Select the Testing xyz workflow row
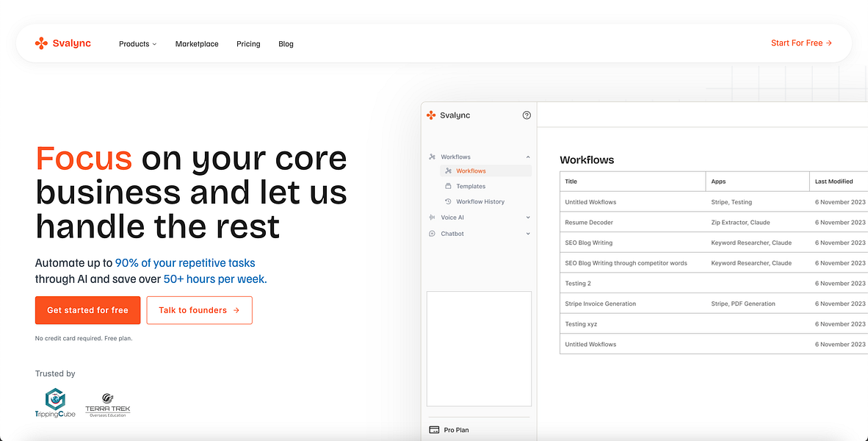Screen dimensions: 868x441 pos(714,324)
